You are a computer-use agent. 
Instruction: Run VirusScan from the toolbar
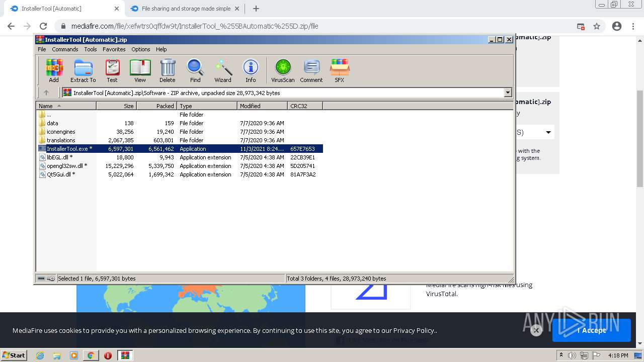[x=283, y=70]
